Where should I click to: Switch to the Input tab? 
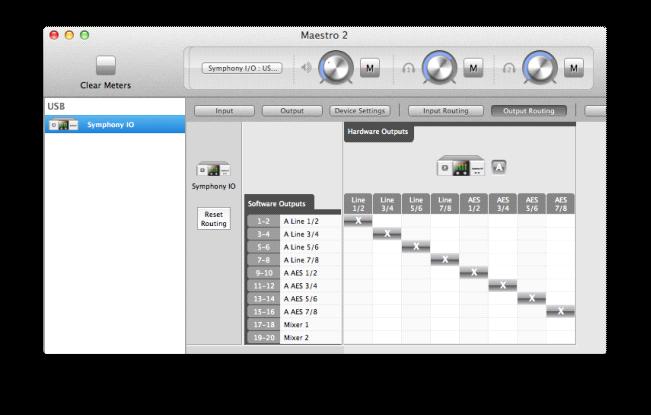(x=224, y=111)
